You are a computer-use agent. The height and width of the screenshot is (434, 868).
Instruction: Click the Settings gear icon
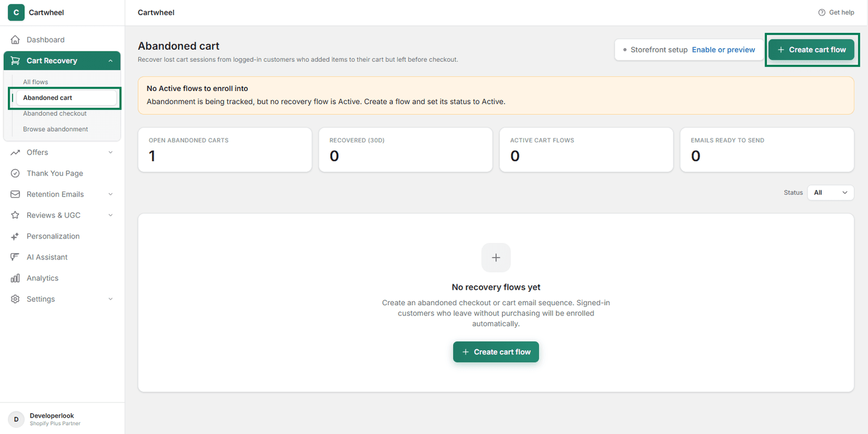coord(15,299)
